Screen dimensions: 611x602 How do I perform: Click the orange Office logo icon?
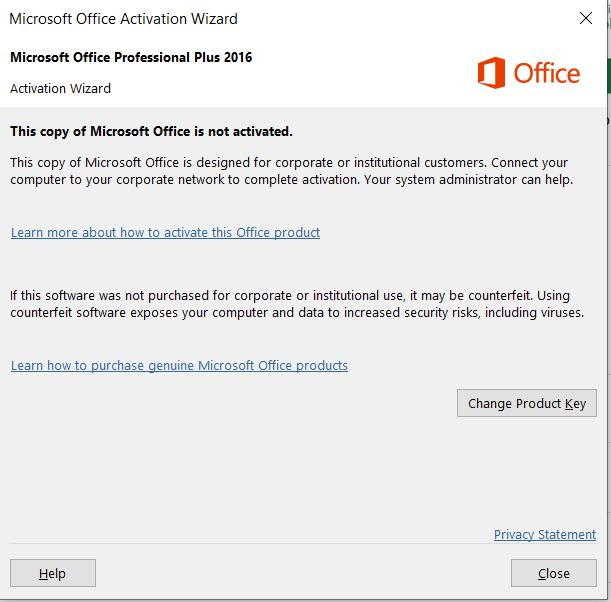491,73
